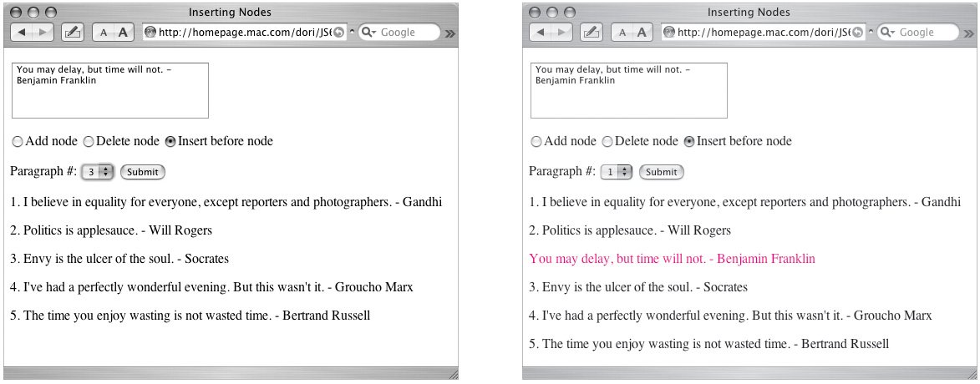Click Will Rogers quote in the right window
The height and width of the screenshot is (384, 980).
coord(630,230)
